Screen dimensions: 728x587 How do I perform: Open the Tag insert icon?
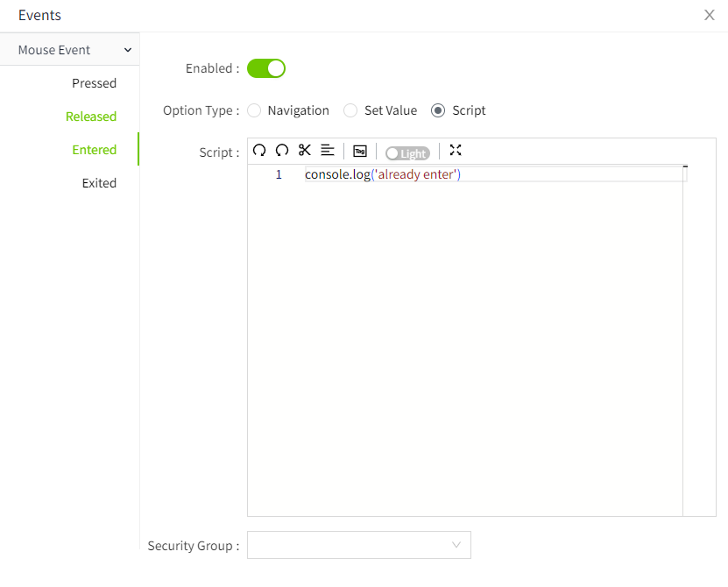click(x=360, y=152)
